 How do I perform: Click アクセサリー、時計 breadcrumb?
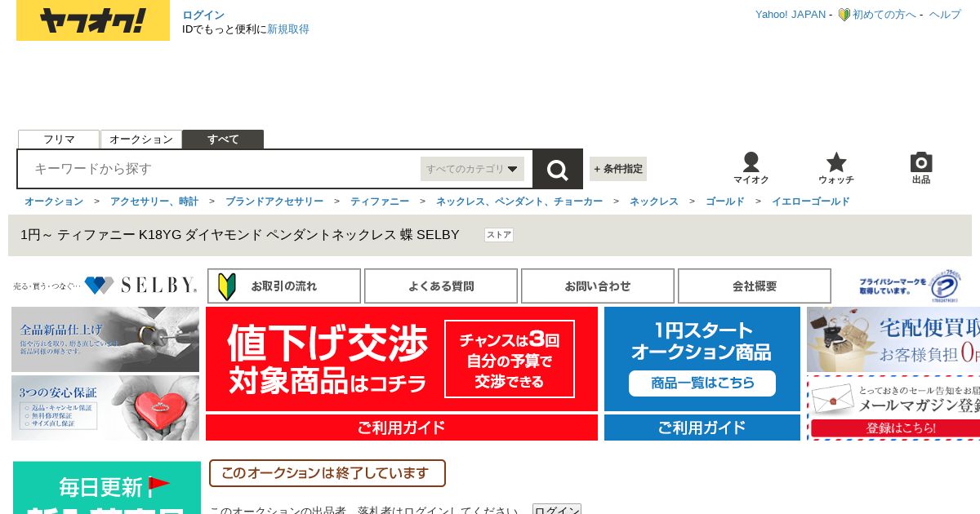click(x=154, y=202)
